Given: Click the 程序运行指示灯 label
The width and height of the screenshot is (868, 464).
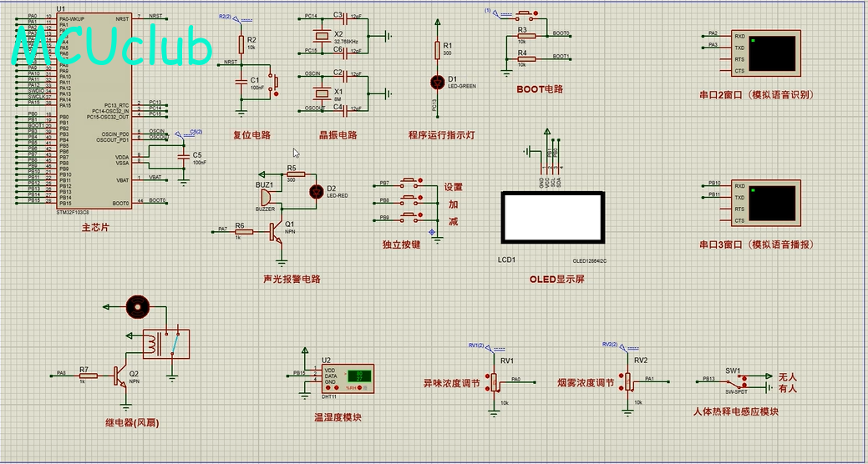Looking at the screenshot, I should (442, 135).
